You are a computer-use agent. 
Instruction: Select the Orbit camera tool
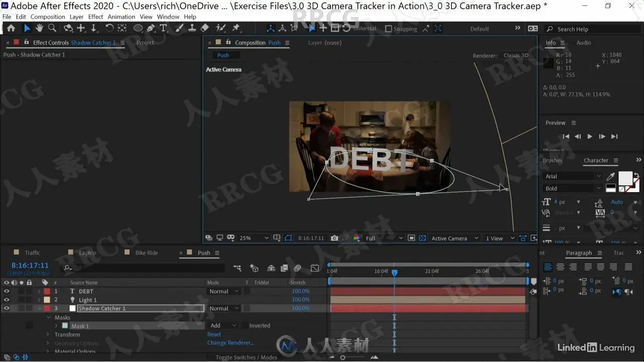(68, 29)
